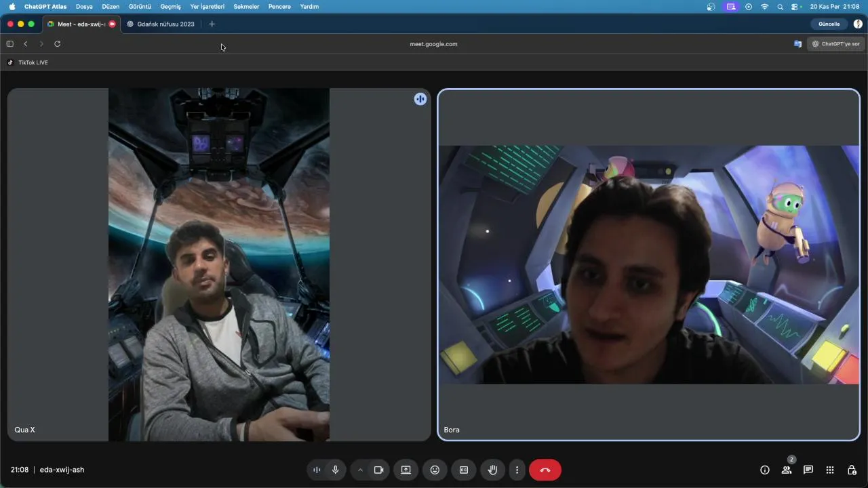Go back with the back arrow
Screen dimensions: 868x488
[26, 44]
